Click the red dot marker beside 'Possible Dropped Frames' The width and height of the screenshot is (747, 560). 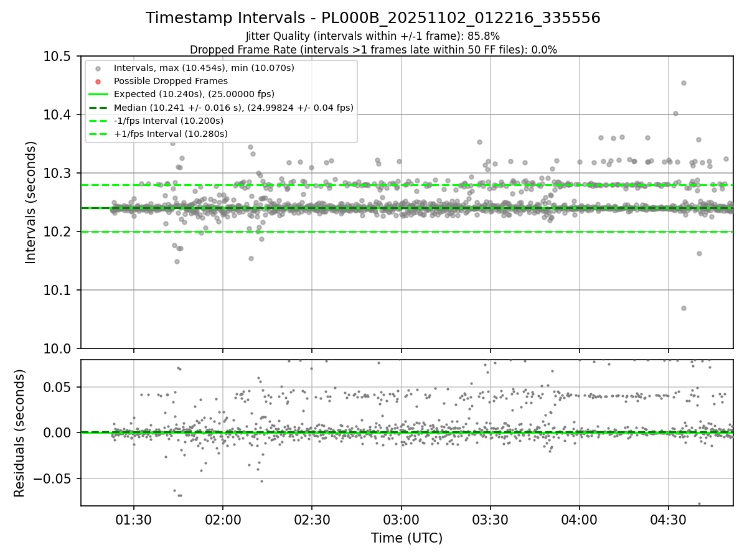click(x=98, y=81)
